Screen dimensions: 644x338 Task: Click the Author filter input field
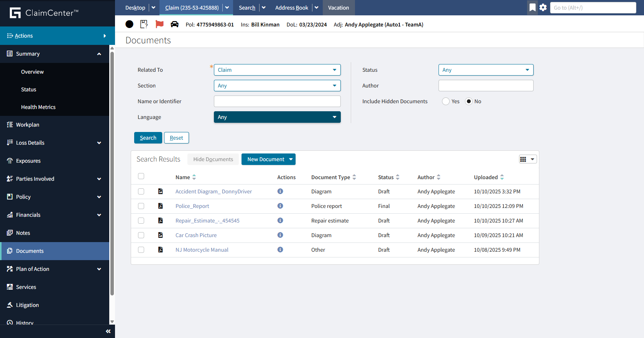tap(486, 86)
